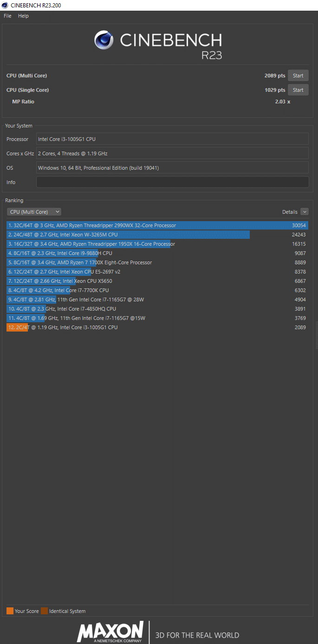Select ranking row AMD Ryzen 7 1700X
Screen dimensions: 318x644
pos(157,262)
